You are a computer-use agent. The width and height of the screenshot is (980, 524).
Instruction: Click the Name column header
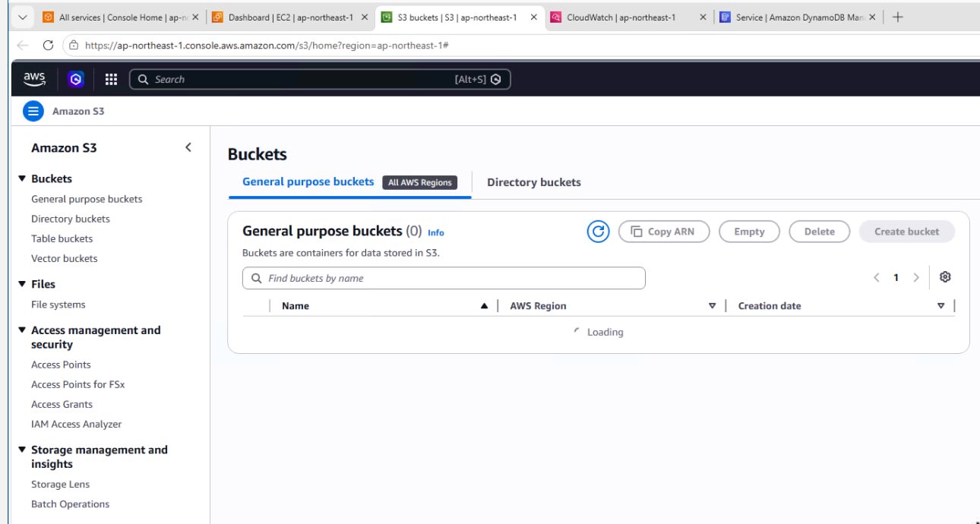coord(295,306)
